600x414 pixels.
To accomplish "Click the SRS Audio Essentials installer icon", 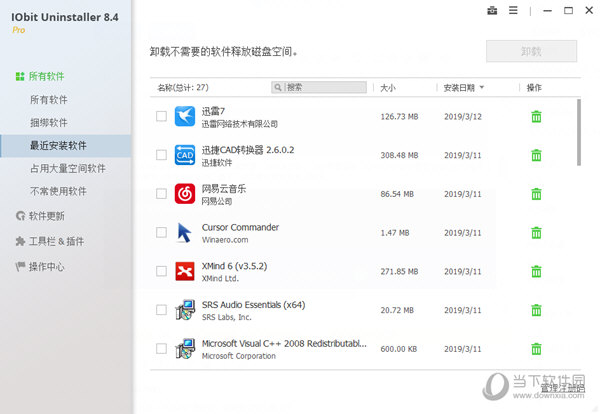I will tap(185, 310).
